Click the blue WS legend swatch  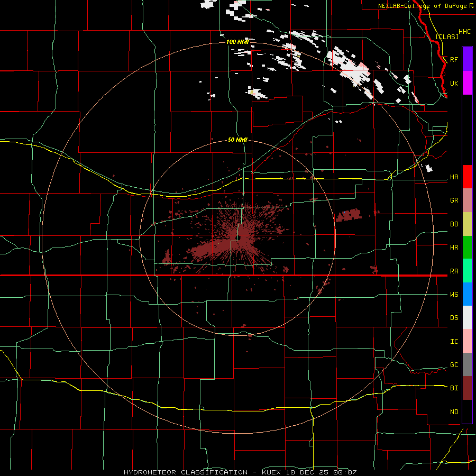pyautogui.click(x=467, y=294)
